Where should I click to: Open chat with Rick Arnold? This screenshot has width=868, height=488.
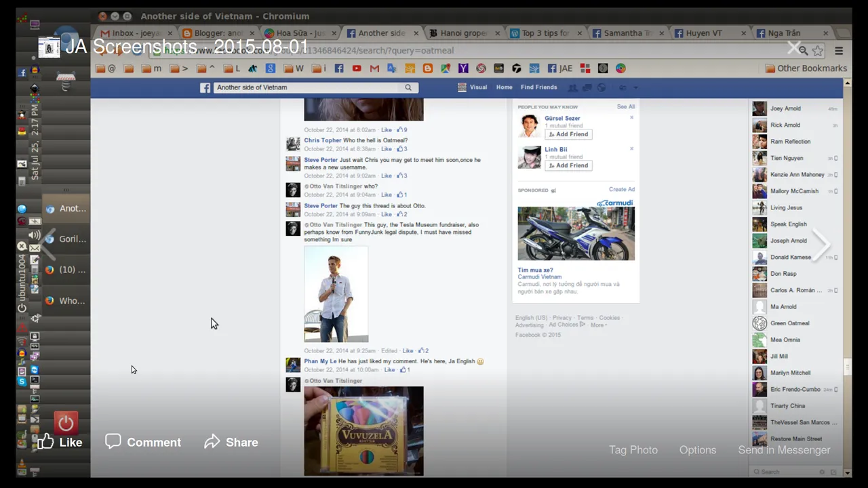click(x=795, y=125)
